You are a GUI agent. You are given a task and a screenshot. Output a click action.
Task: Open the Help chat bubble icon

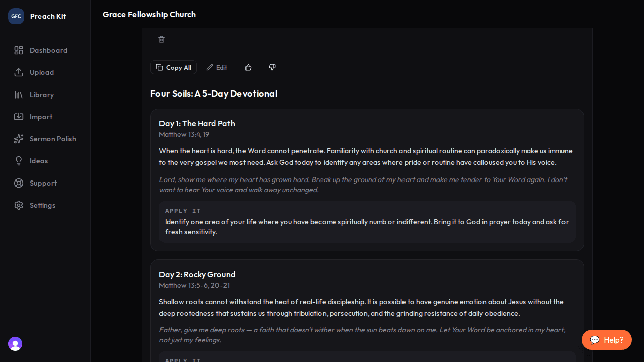[595, 340]
